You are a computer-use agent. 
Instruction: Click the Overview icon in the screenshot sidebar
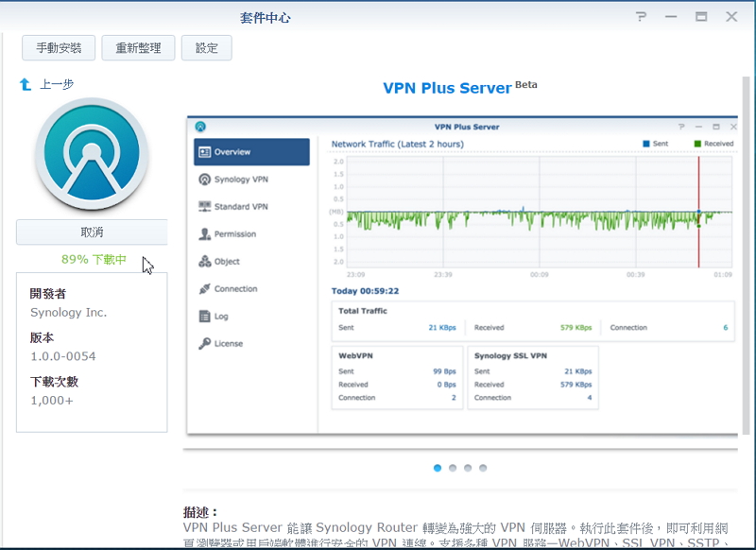204,152
